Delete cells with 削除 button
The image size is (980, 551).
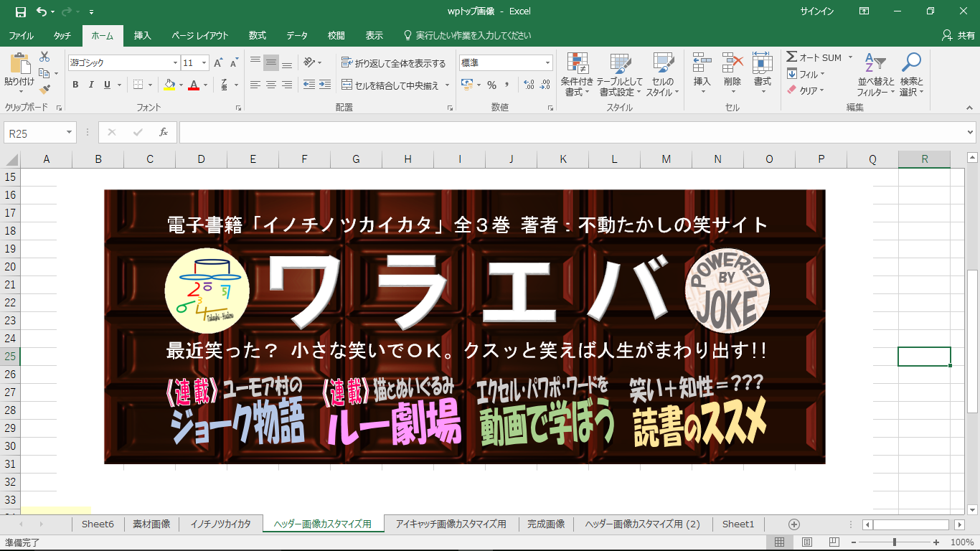[732, 74]
